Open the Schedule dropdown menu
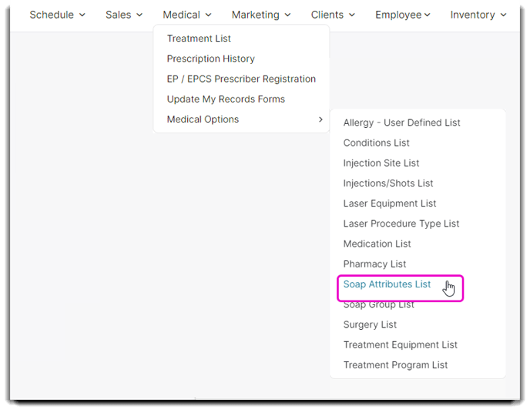The width and height of the screenshot is (530, 420). coord(57,15)
